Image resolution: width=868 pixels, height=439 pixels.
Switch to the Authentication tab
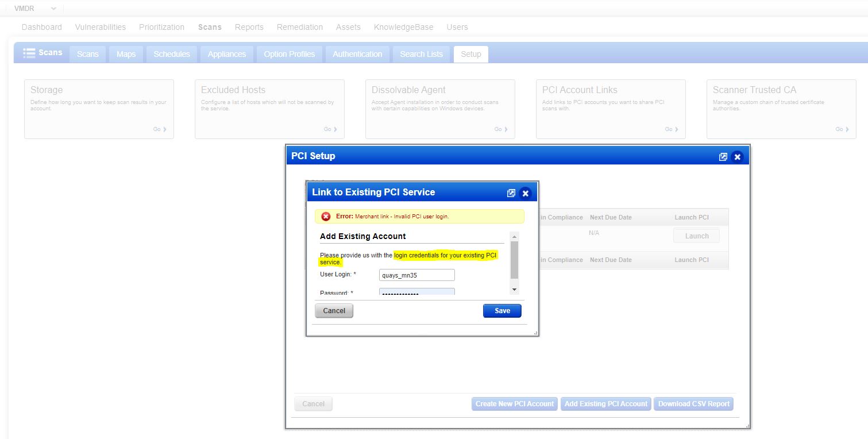357,54
